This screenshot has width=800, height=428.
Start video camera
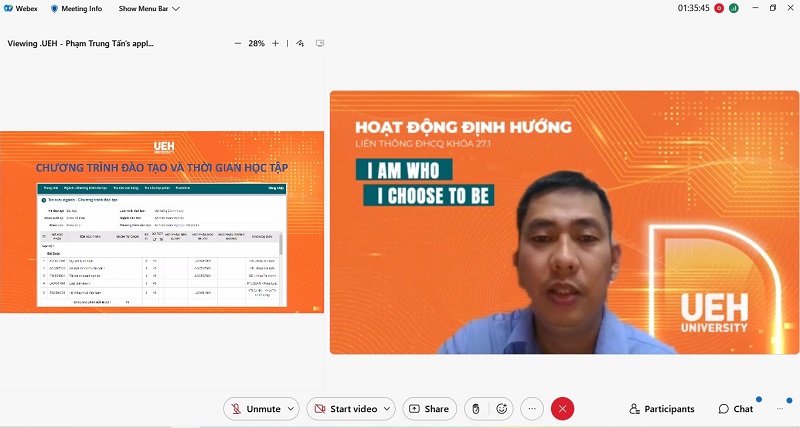[x=345, y=409]
